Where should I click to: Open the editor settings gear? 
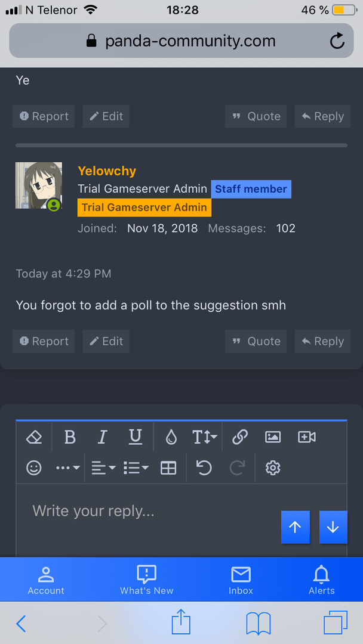273,467
